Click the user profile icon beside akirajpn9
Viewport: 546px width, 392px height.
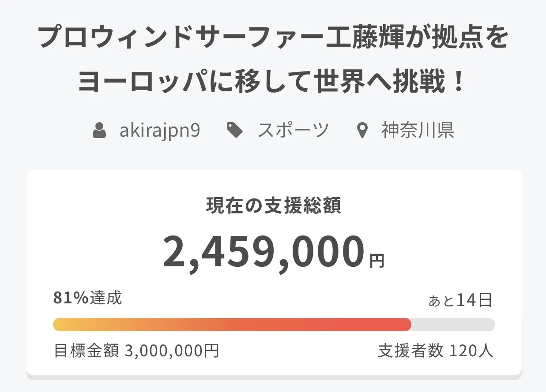99,131
